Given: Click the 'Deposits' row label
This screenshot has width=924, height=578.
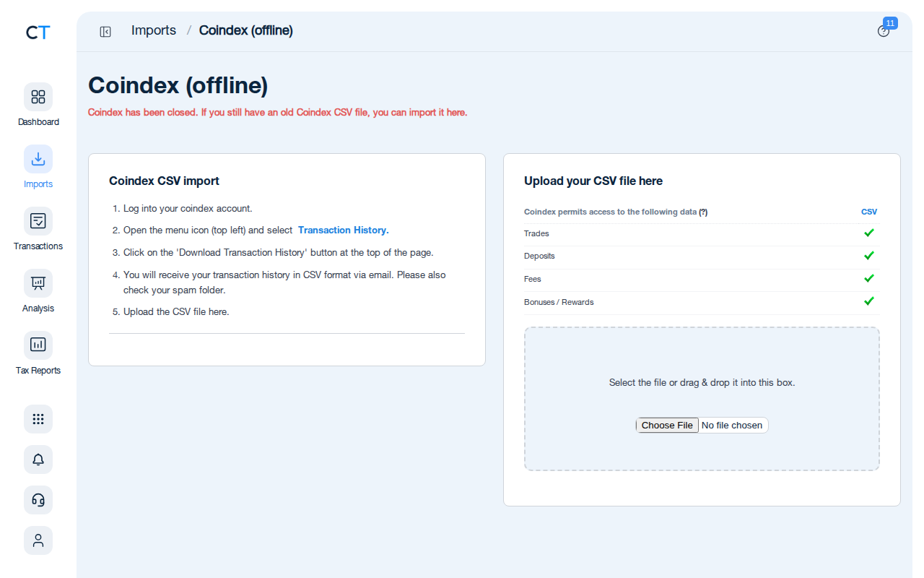Looking at the screenshot, I should click(539, 256).
